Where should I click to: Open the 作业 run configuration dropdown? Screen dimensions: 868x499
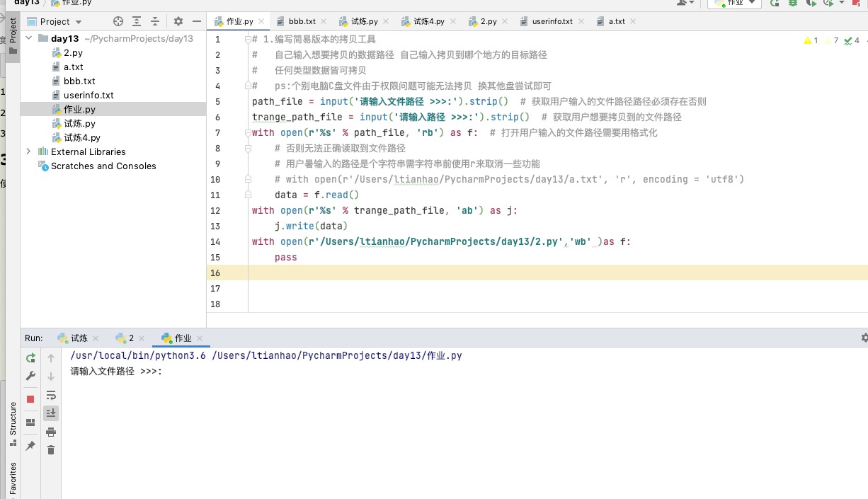pos(734,3)
